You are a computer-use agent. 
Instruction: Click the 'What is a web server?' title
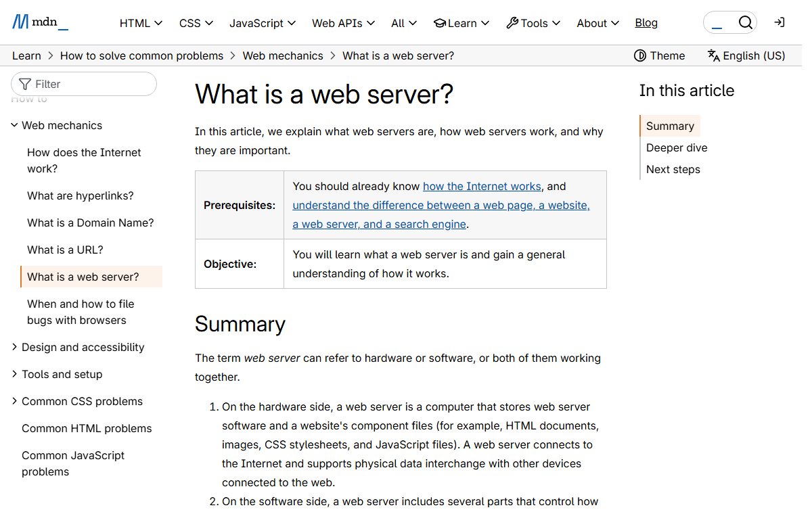(324, 94)
